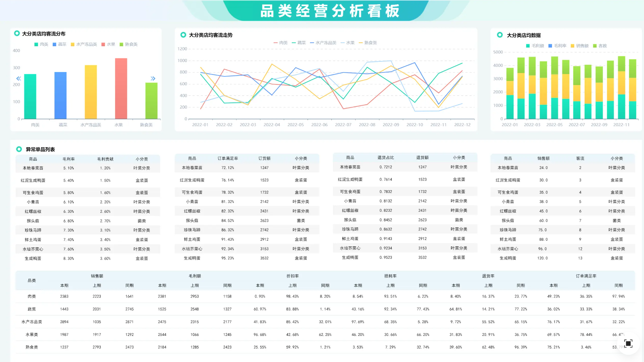Click the light-green 熟食类 bar in bar chart
The height and width of the screenshot is (362, 644).
152,101
